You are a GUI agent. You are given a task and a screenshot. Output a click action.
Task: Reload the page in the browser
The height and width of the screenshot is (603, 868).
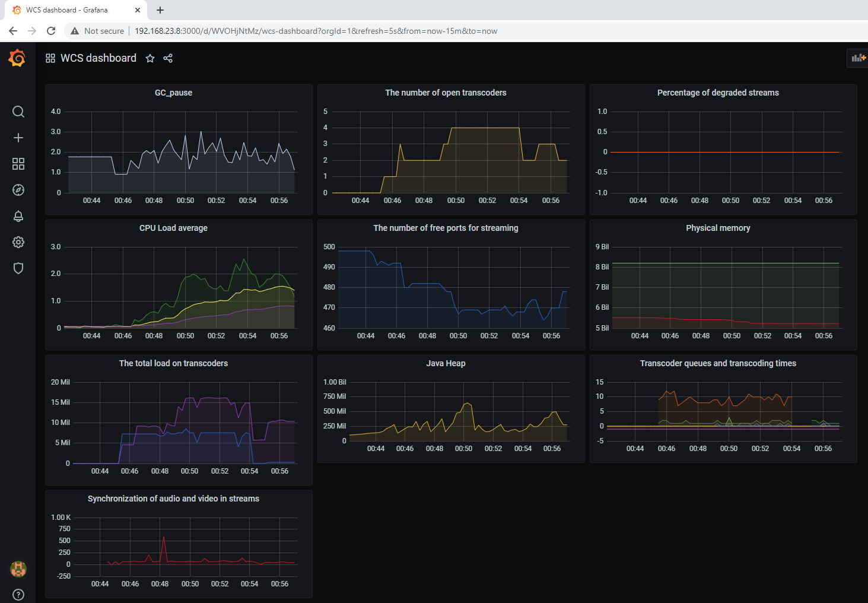(x=50, y=30)
